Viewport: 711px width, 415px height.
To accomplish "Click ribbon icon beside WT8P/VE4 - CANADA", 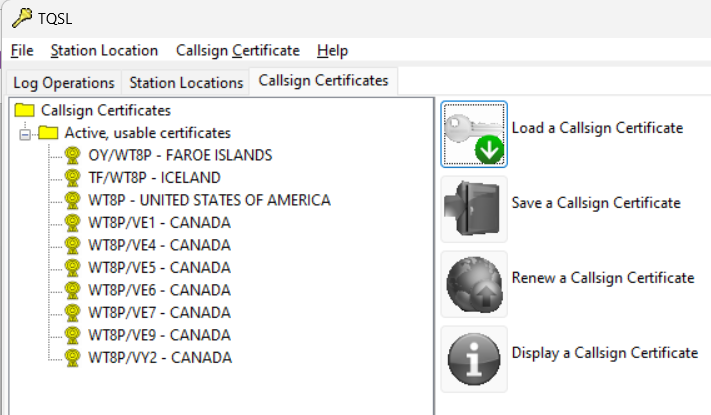I will [72, 245].
